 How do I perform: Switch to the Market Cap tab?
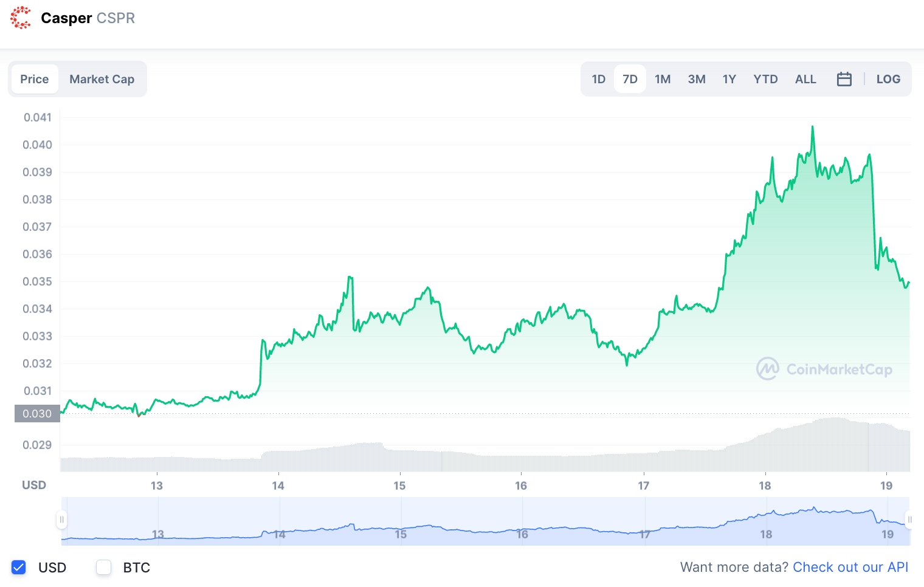click(102, 79)
